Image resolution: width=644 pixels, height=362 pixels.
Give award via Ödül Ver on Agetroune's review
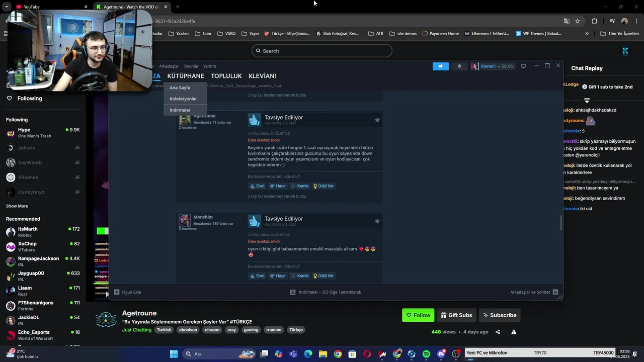coord(324,186)
